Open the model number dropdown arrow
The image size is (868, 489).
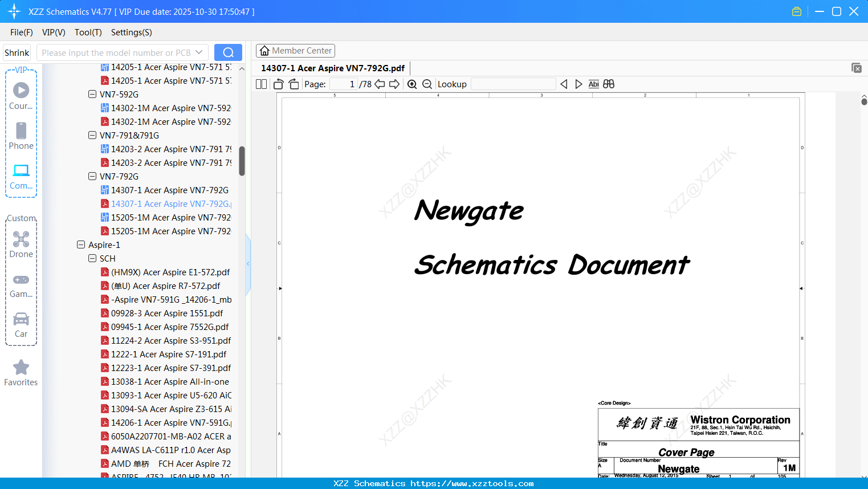coord(199,52)
